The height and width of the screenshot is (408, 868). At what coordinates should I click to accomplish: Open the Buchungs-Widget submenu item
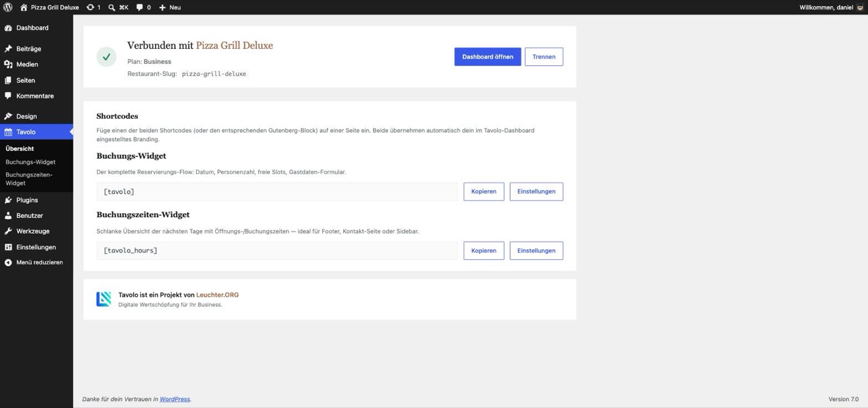(31, 162)
